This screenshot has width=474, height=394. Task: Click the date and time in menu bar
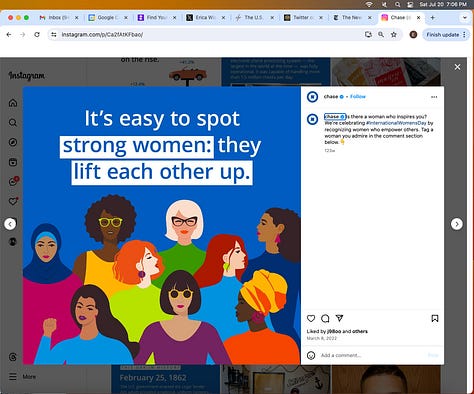click(x=443, y=4)
